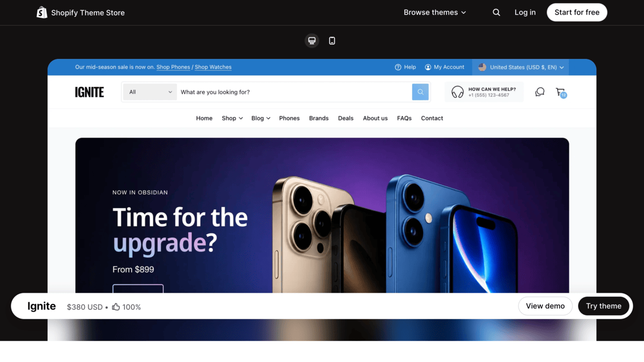This screenshot has height=362, width=644.
Task: Click the My Account user icon
Action: point(428,67)
